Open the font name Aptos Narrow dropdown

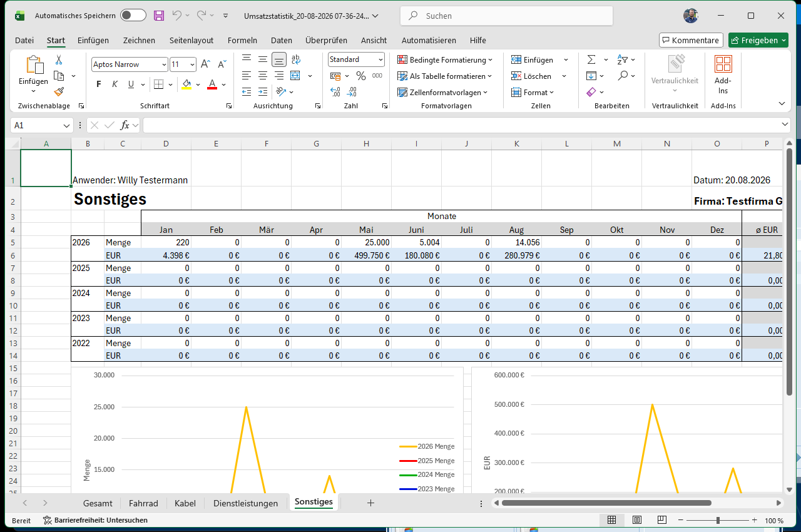coord(164,64)
